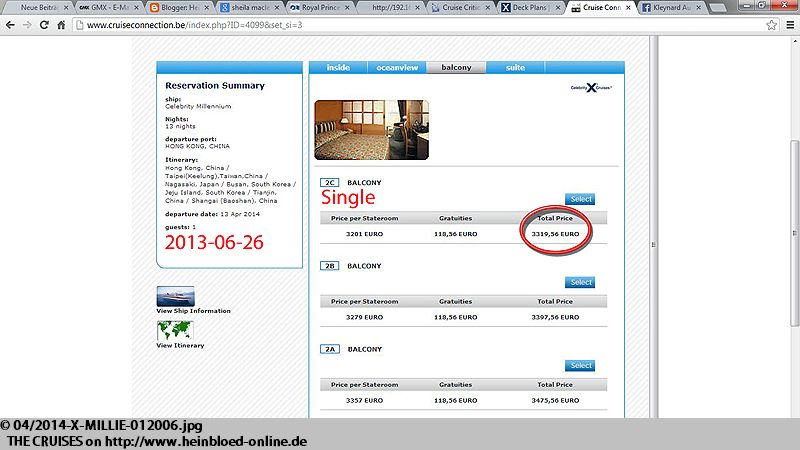Switch to the Cruise Critic tab
The width and height of the screenshot is (800, 450).
(x=459, y=8)
